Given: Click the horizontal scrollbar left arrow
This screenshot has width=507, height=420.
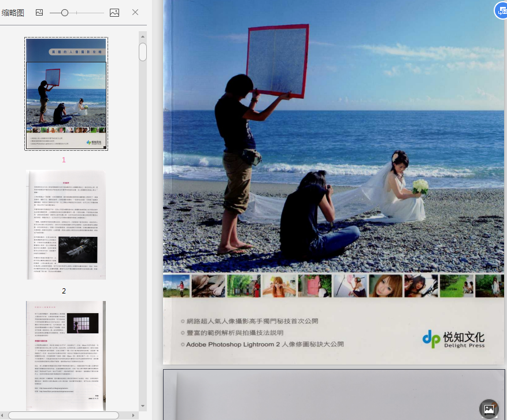Looking at the screenshot, I should [2, 415].
